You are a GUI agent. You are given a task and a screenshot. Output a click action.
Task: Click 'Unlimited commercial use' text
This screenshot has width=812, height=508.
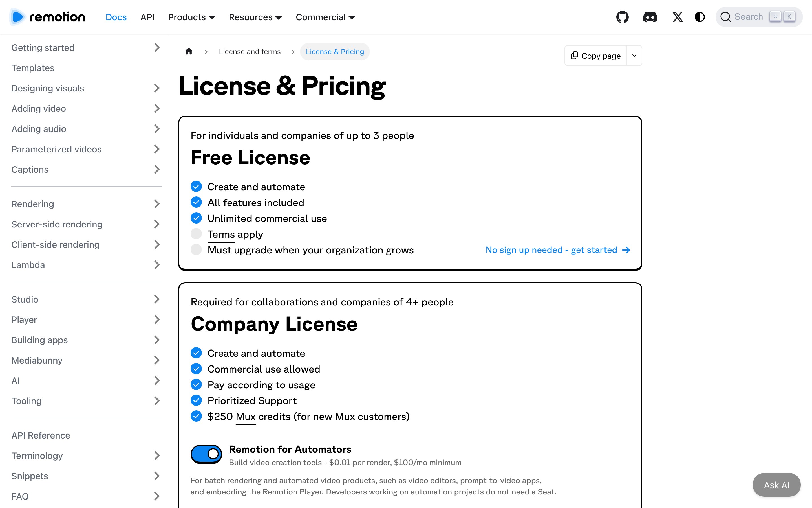[x=267, y=219]
